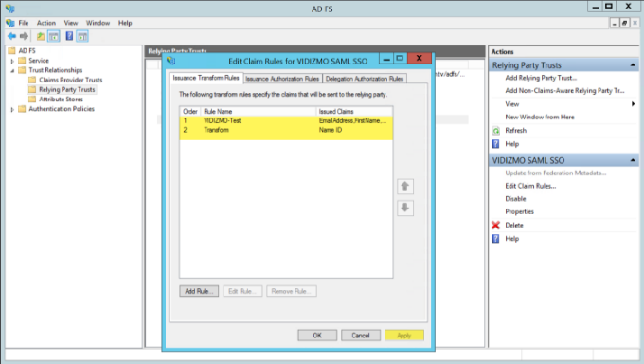Click the AD FS root folder icon
This screenshot has width=644, height=364.
(x=11, y=50)
